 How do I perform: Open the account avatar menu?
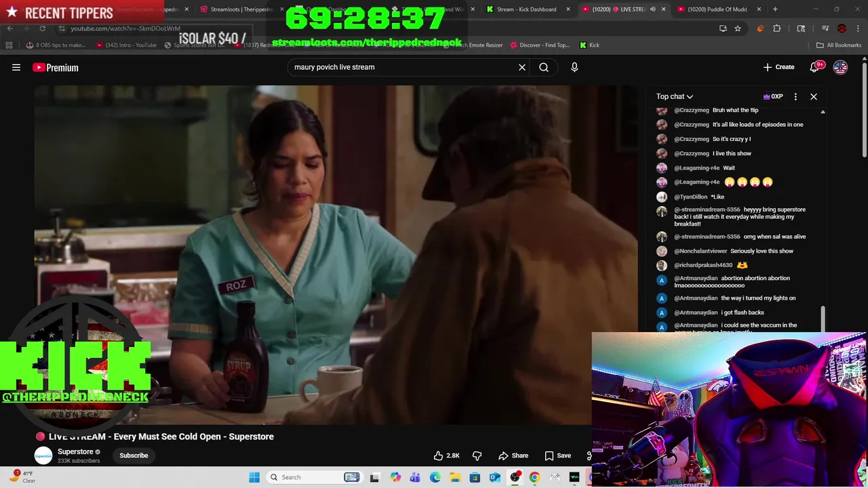tap(840, 67)
